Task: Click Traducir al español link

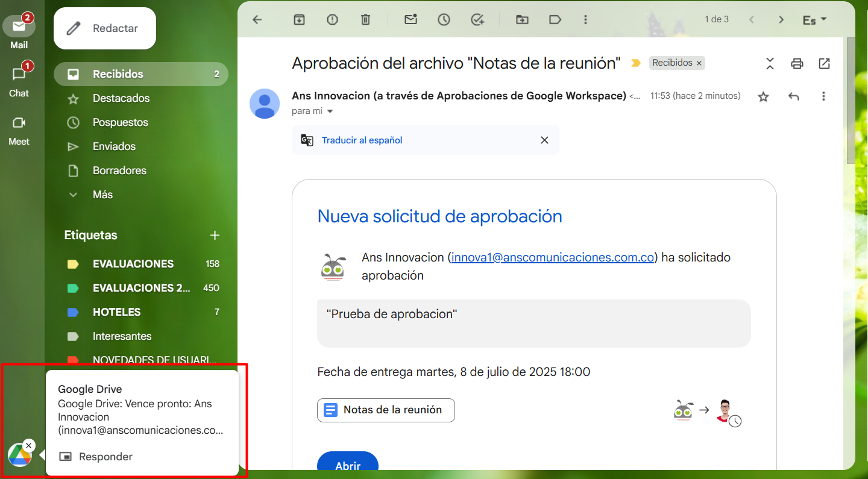Action: tap(362, 140)
